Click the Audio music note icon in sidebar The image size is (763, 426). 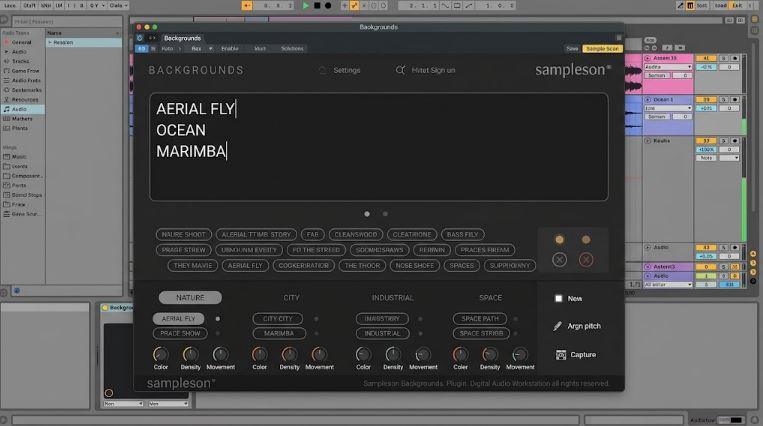point(7,109)
